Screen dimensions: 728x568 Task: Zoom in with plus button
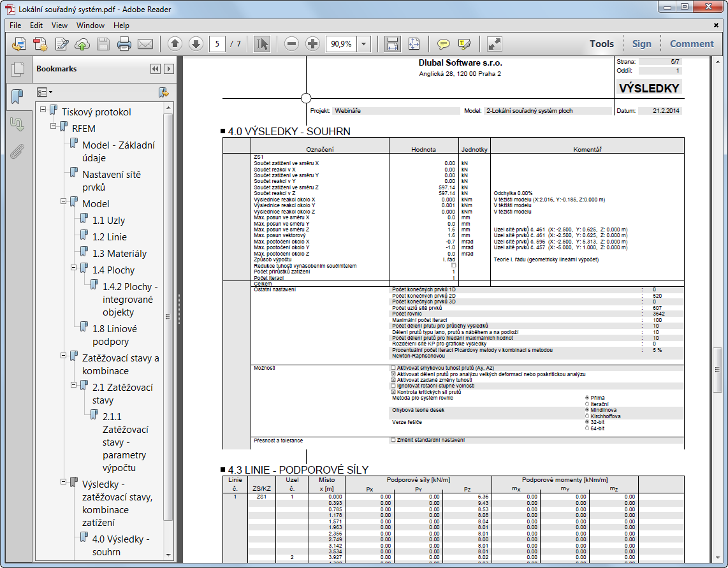(313, 44)
